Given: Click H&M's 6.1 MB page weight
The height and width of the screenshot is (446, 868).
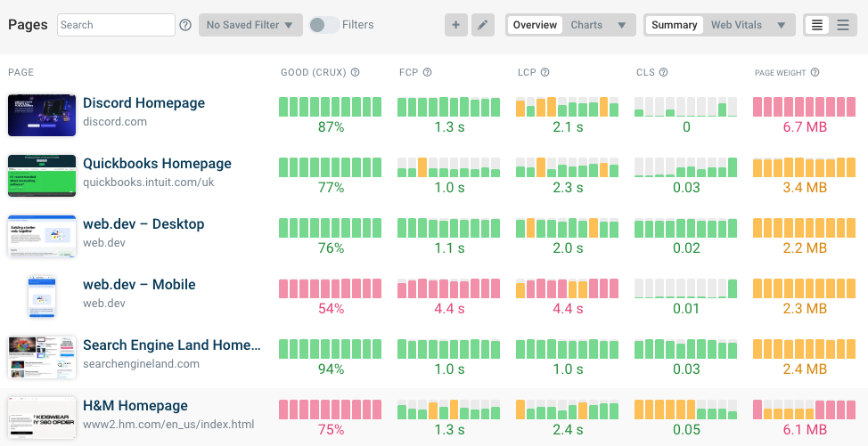Looking at the screenshot, I should 805,429.
